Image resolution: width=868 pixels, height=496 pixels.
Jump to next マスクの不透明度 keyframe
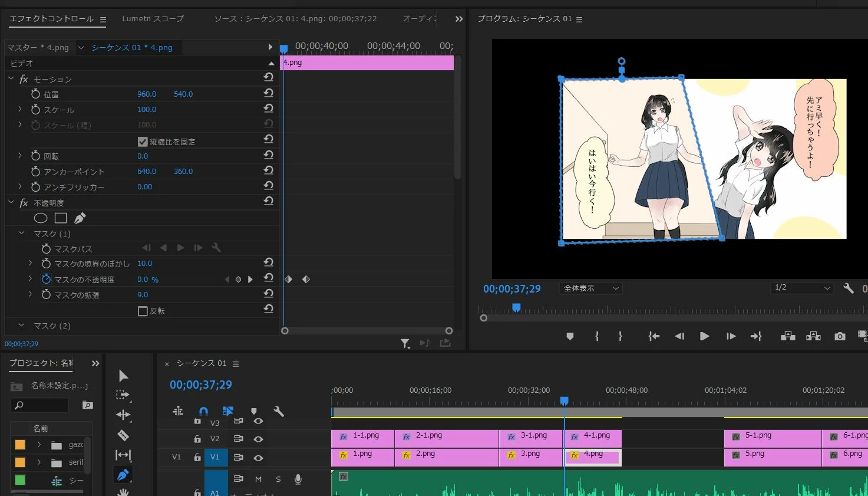click(250, 280)
